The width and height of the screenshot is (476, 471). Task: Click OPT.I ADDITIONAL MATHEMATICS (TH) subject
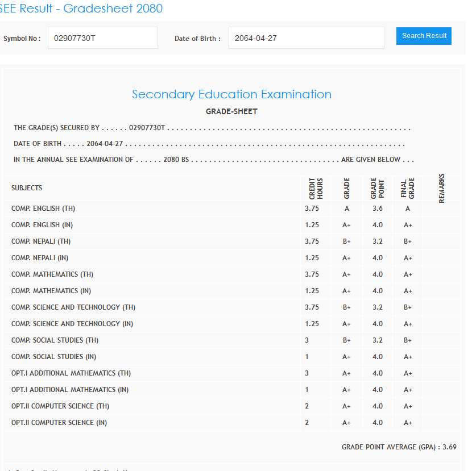tap(71, 373)
